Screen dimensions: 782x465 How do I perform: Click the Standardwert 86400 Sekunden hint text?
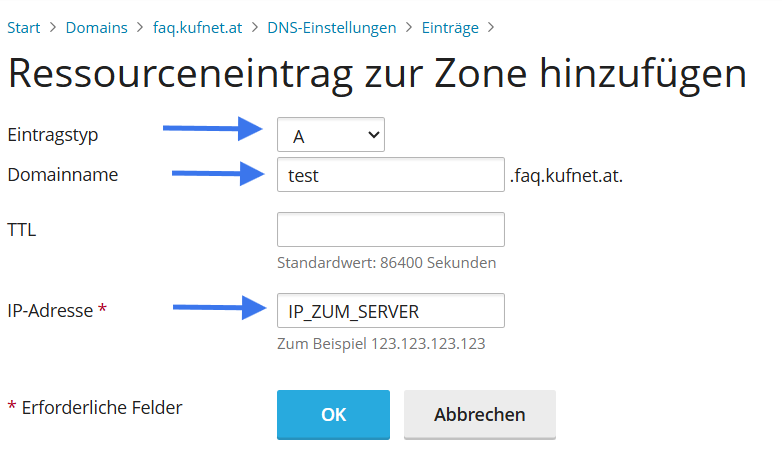point(386,263)
